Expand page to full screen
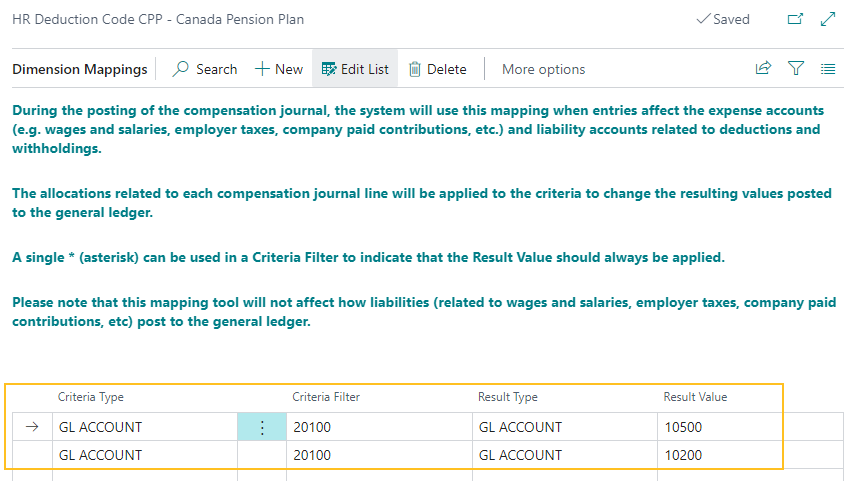 pos(827,19)
